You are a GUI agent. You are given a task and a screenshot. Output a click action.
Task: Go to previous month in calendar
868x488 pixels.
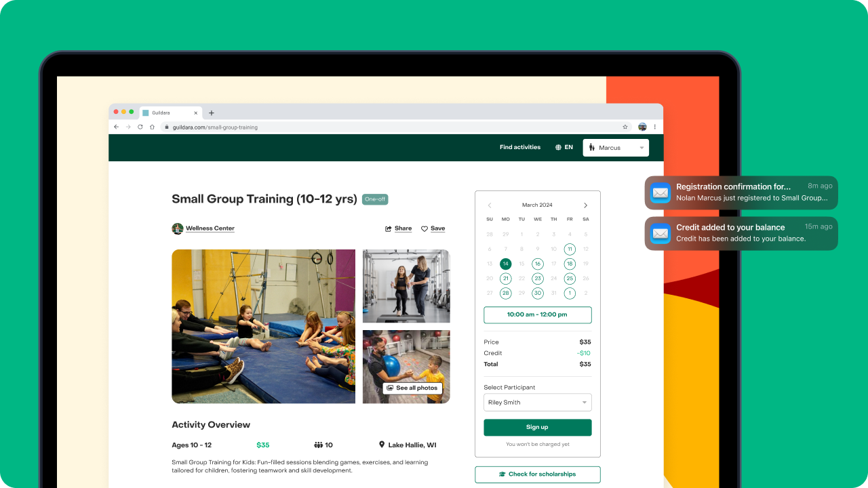coord(490,205)
